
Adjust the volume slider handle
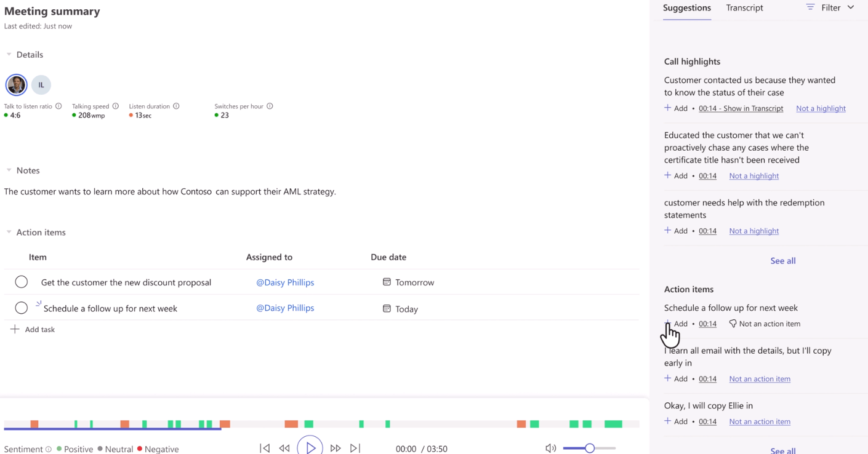(590, 448)
